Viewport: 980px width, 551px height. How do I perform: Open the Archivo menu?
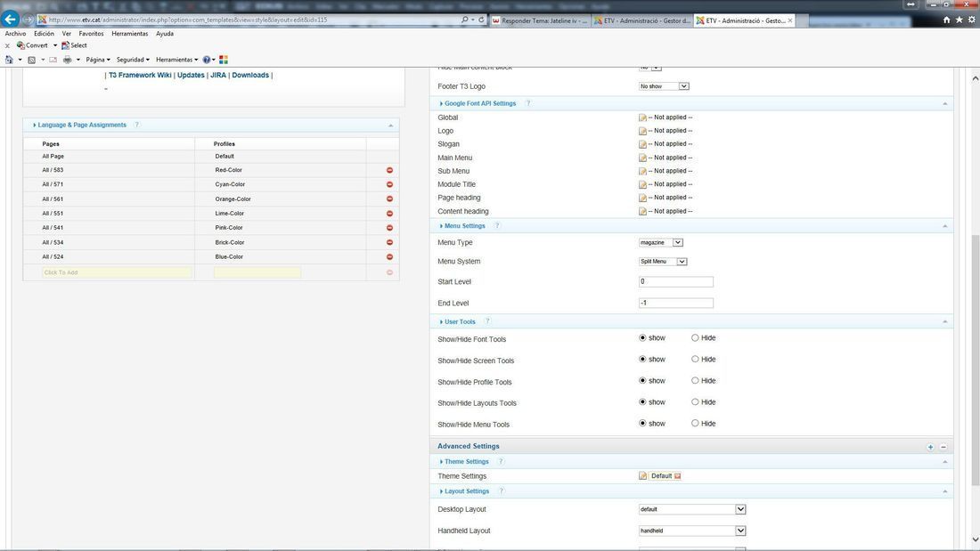click(16, 34)
